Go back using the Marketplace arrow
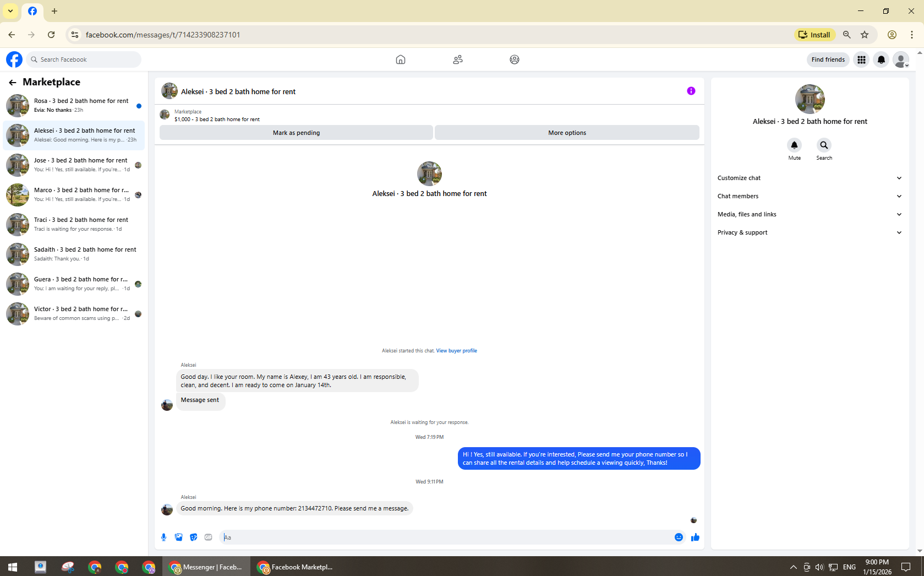 click(x=13, y=82)
